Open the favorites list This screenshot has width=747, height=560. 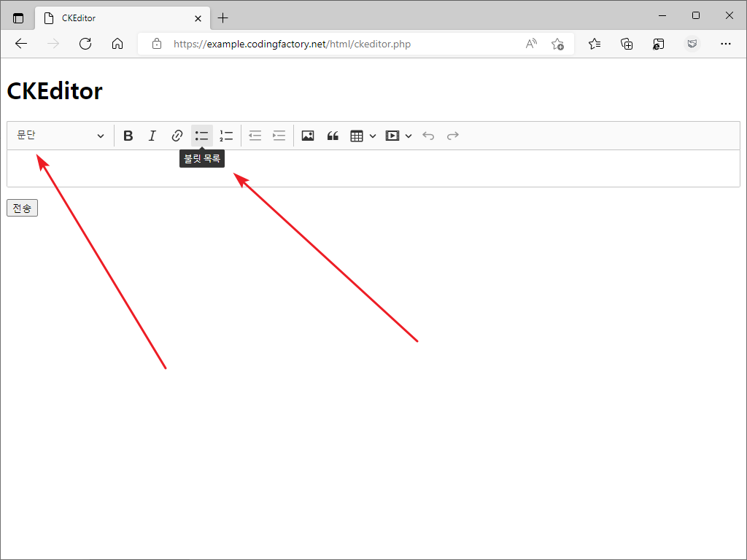point(594,44)
